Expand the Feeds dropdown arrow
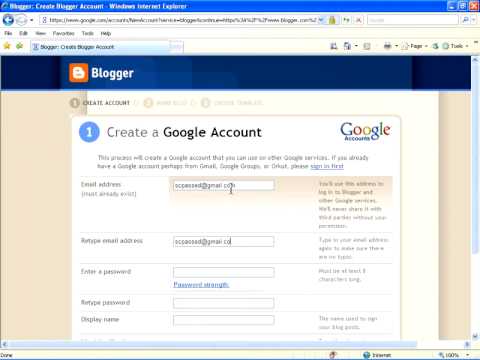This screenshot has height=360, width=480. [356, 46]
